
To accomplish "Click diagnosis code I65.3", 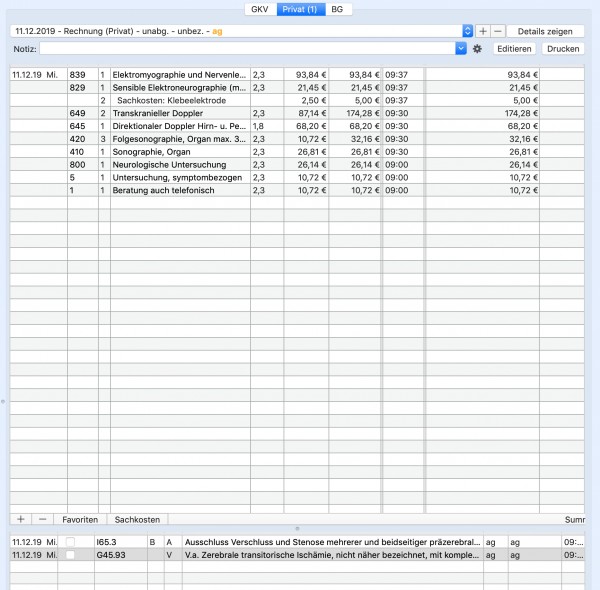I will (106, 542).
